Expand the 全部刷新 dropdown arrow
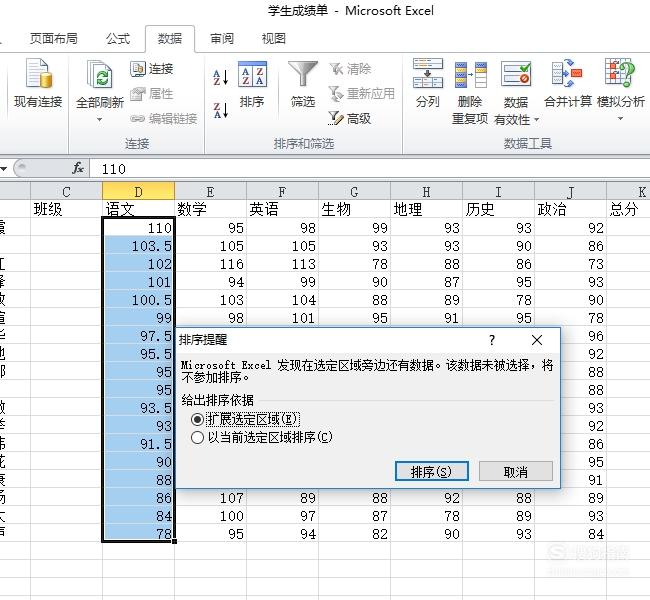650x600 pixels. tap(99, 119)
